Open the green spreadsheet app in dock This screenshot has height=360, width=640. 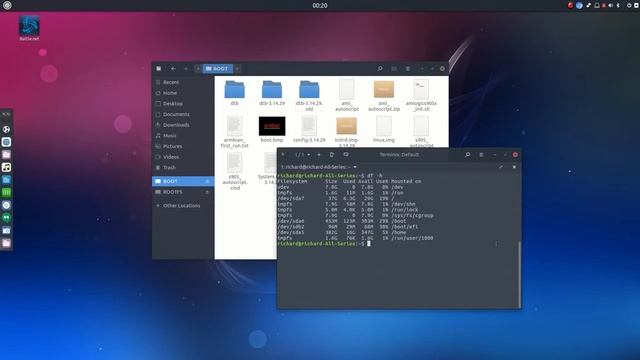coord(6,193)
